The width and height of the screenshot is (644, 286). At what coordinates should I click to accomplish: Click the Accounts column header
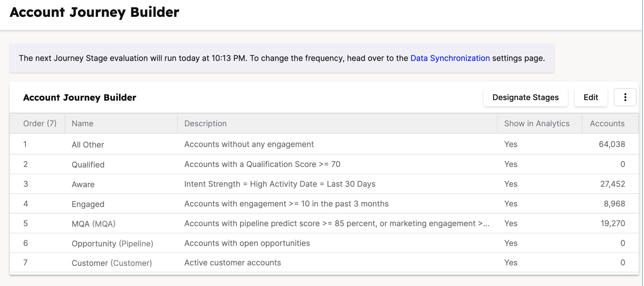pyautogui.click(x=607, y=124)
